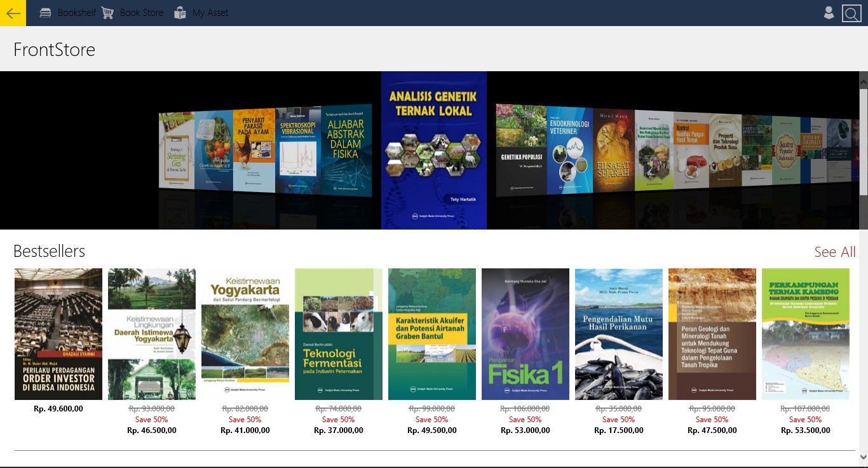
Task: Select Aljabar Abstrak Dalam Fisika cover
Action: point(346,149)
